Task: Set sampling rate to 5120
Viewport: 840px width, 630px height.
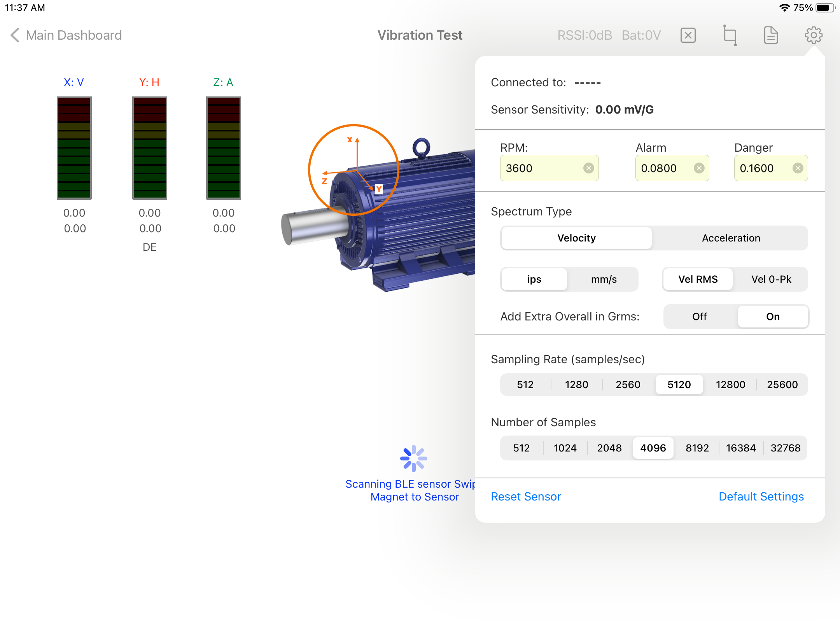Action: point(679,385)
